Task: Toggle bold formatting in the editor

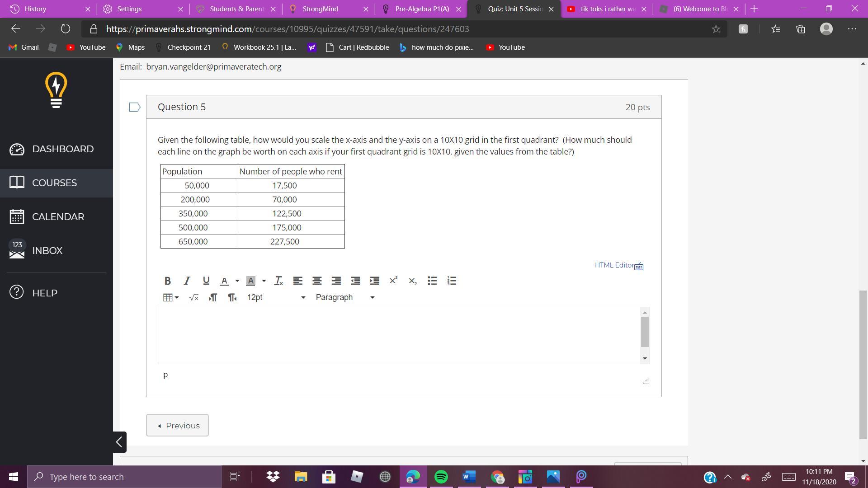Action: point(167,281)
